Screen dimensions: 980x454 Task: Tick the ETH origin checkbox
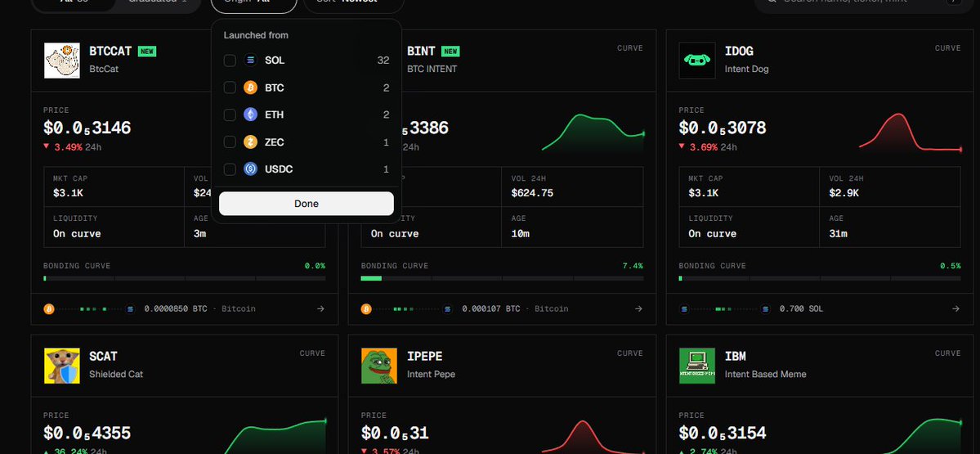coord(230,115)
